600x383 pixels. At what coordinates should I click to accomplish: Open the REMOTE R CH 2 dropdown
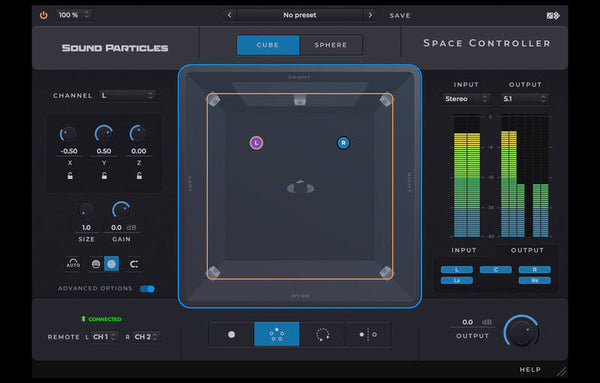click(x=146, y=337)
